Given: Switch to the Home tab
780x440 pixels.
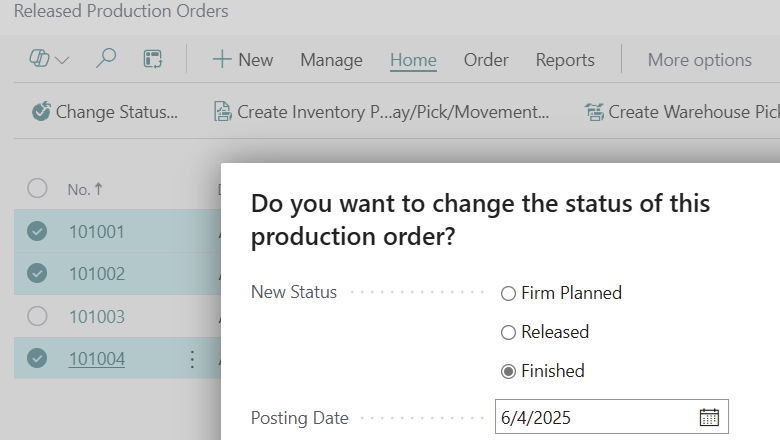Looking at the screenshot, I should click(x=413, y=60).
